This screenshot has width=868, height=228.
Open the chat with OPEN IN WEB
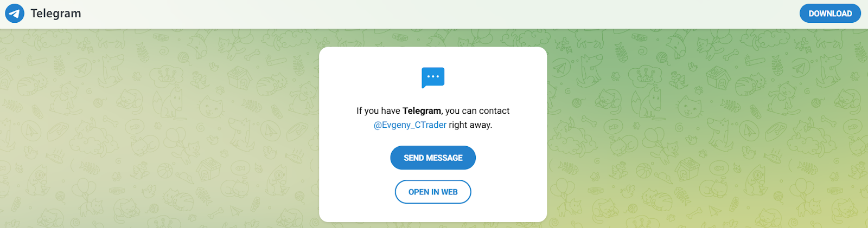coord(433,192)
